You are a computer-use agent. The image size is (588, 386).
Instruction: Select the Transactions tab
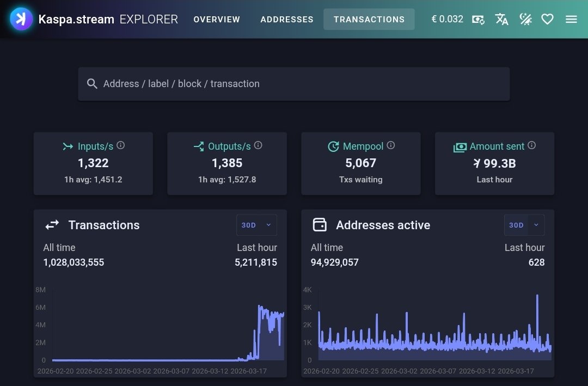(x=369, y=20)
